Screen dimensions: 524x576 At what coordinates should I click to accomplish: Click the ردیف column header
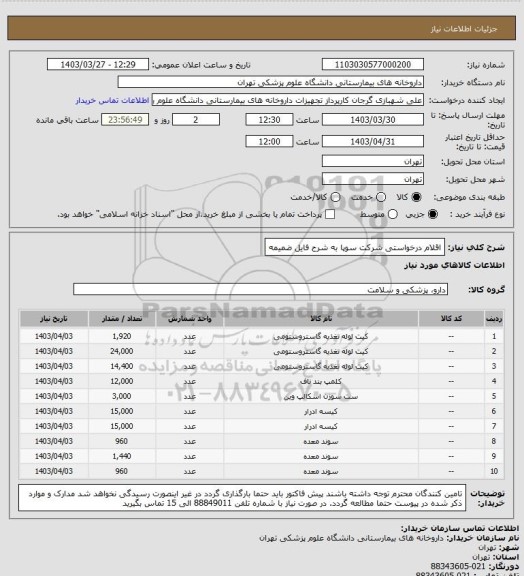click(x=494, y=318)
